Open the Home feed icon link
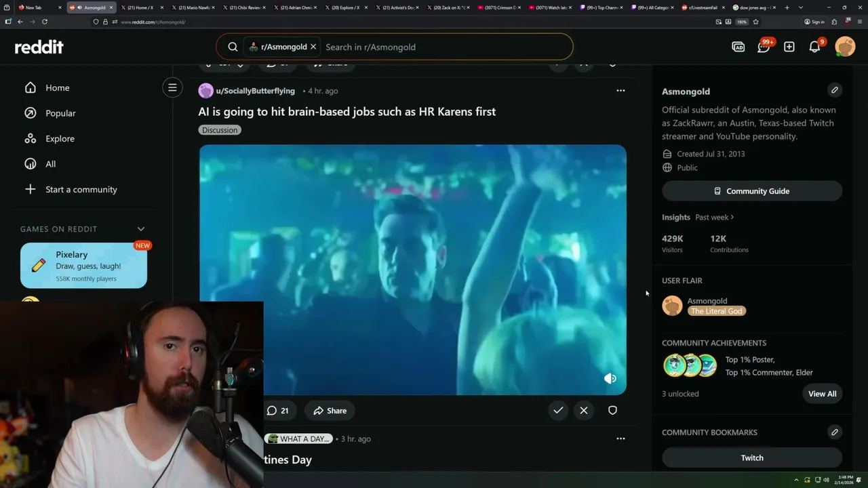 30,87
